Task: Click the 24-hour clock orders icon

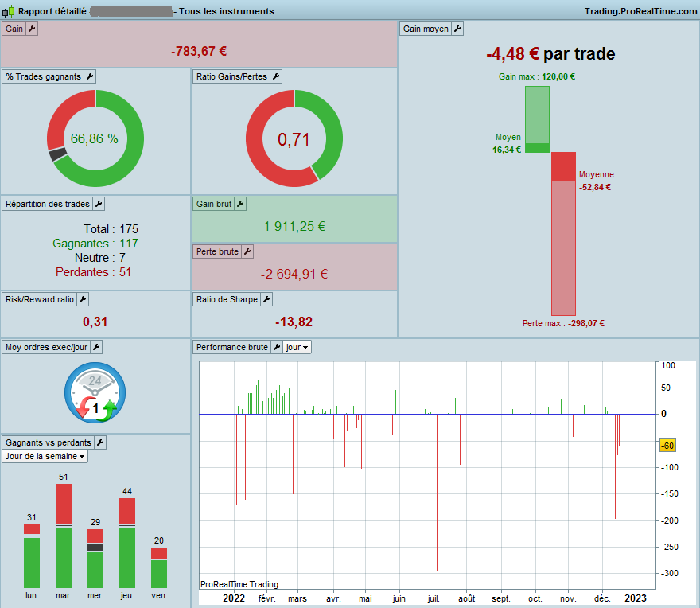Action: [x=95, y=392]
